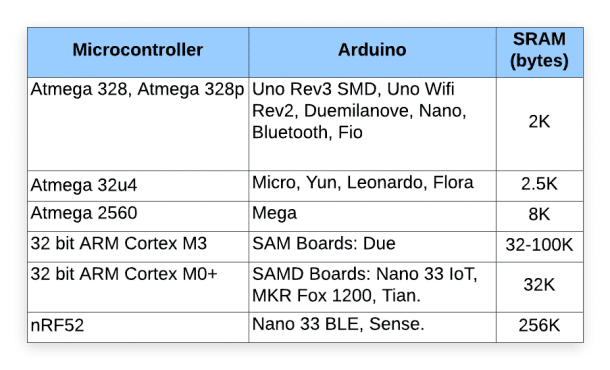
Task: Click the 32 bit ARM Cortex M0+ cell
Action: click(x=138, y=287)
